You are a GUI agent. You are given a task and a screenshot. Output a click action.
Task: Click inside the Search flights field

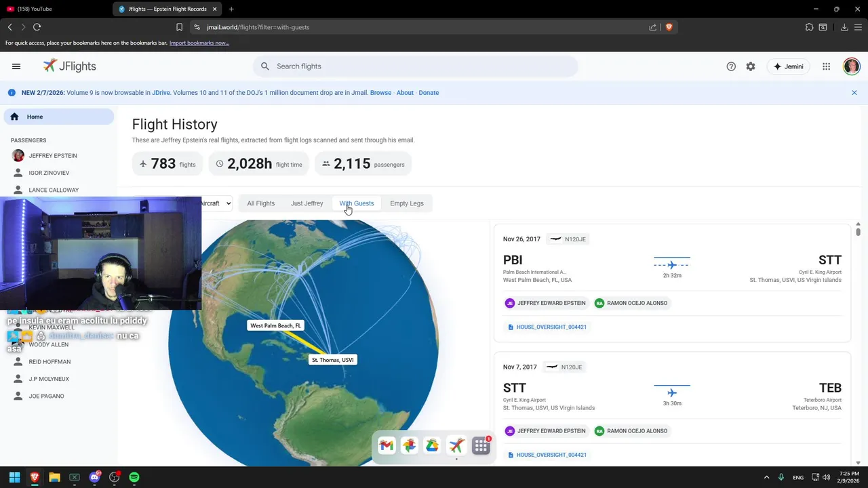tap(416, 66)
